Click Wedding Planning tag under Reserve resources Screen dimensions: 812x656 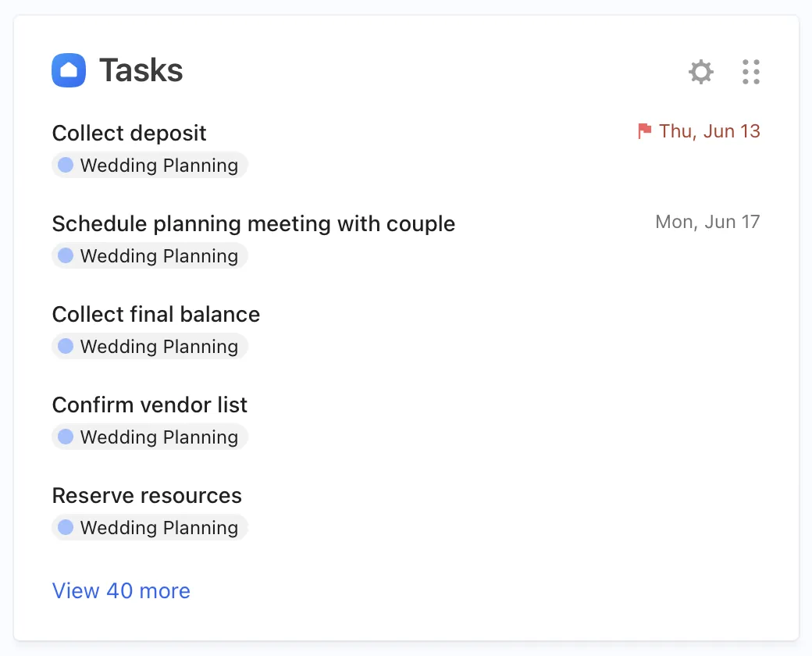[x=150, y=528]
